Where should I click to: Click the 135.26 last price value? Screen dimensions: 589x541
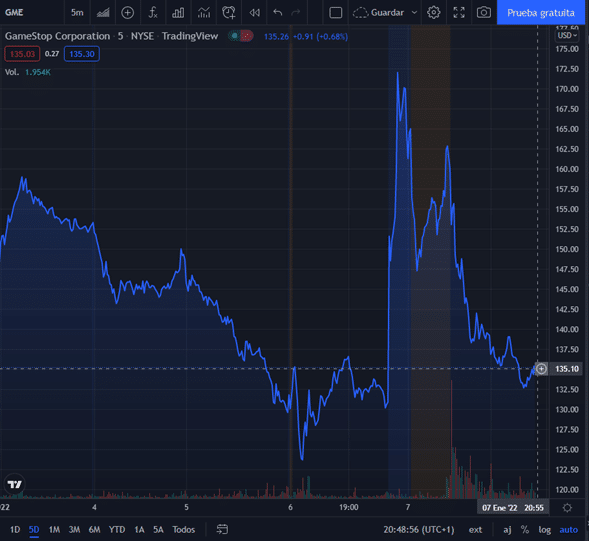pos(276,36)
